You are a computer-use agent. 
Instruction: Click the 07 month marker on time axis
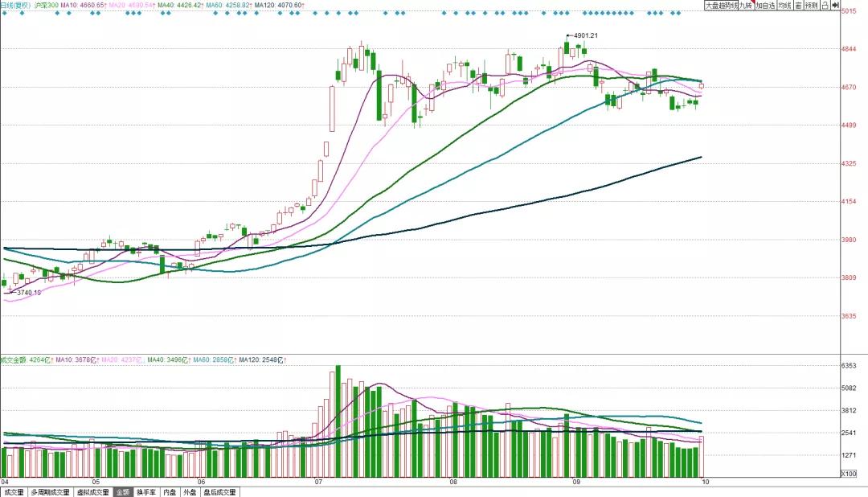(318, 482)
